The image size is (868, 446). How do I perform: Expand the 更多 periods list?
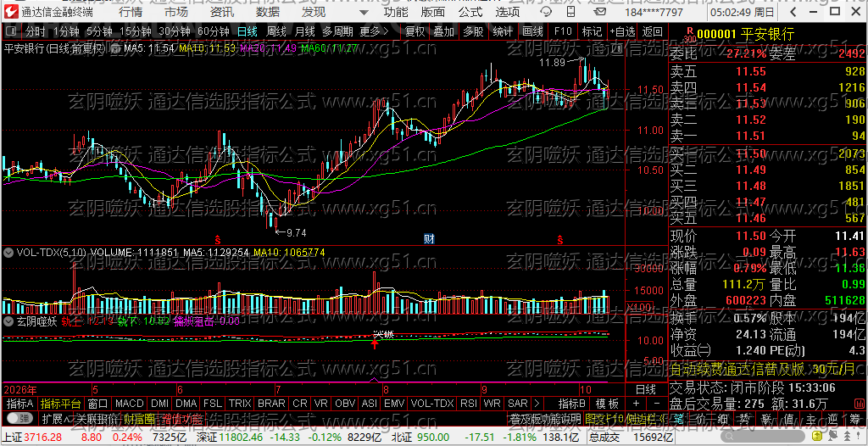[374, 31]
